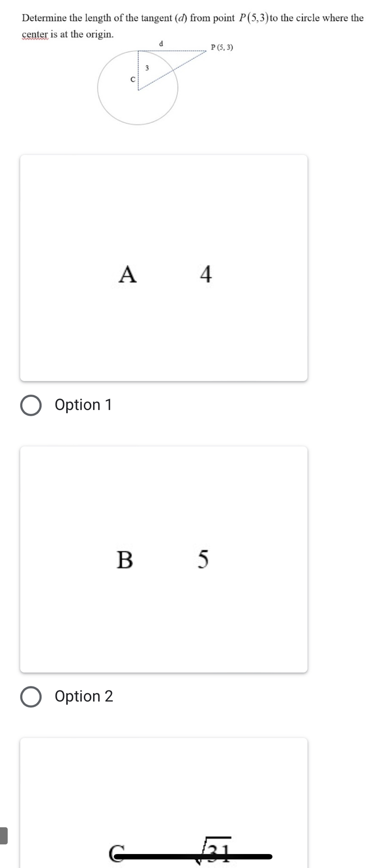The image size is (371, 868).
Task: Select the Option 1 radio button
Action: pyautogui.click(x=31, y=406)
